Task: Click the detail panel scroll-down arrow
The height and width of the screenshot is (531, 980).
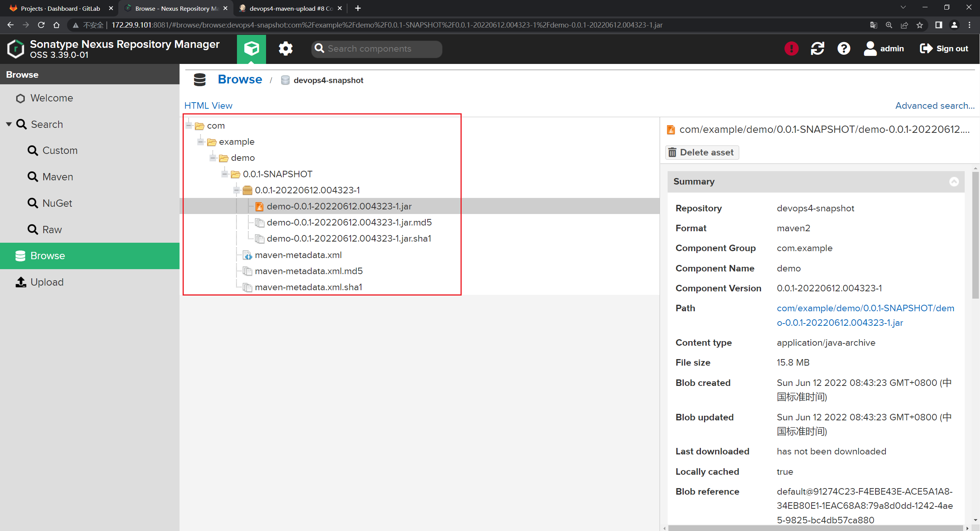Action: tap(975, 520)
